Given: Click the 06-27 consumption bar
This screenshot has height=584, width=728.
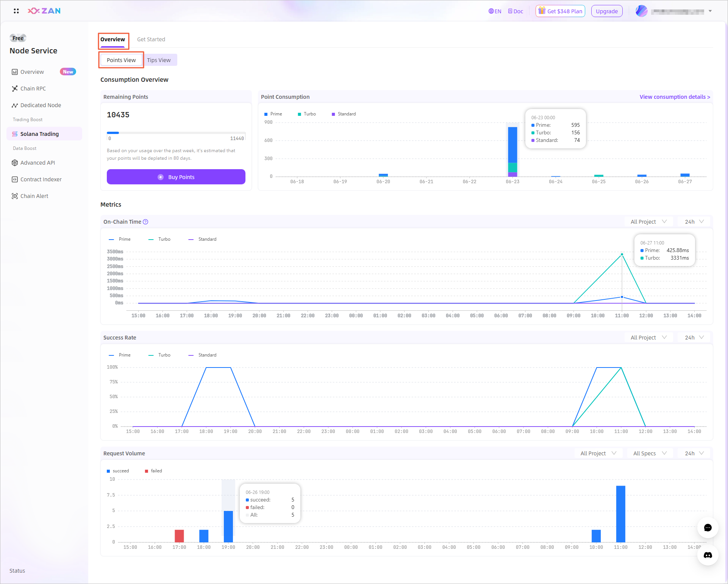Looking at the screenshot, I should 685,175.
